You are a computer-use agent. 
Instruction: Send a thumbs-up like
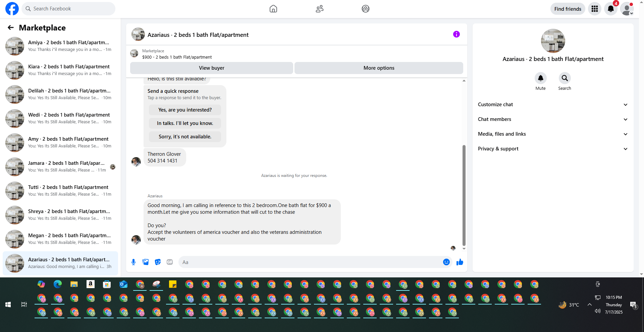(x=460, y=262)
